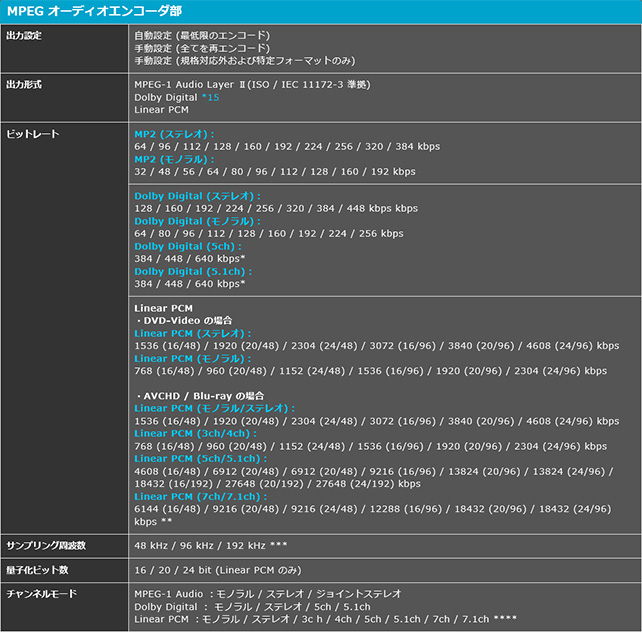Click the MP2 (モノラル) heading
642x632 pixels.
coord(174,159)
